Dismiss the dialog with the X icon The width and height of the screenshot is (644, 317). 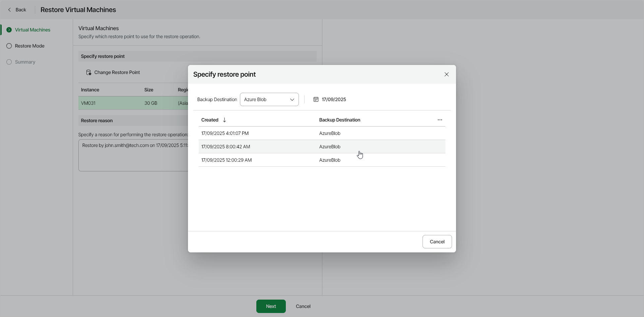tap(446, 74)
